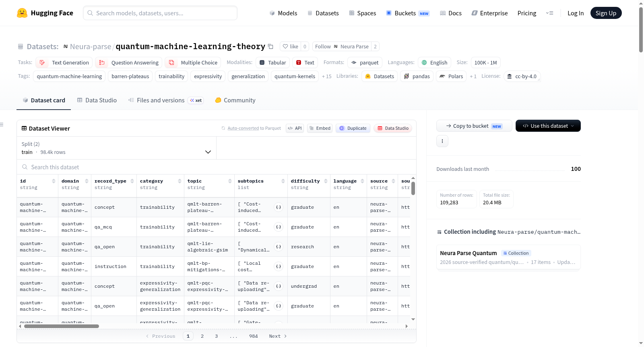Expand the Split train selector
This screenshot has width=644, height=347.
116,148
